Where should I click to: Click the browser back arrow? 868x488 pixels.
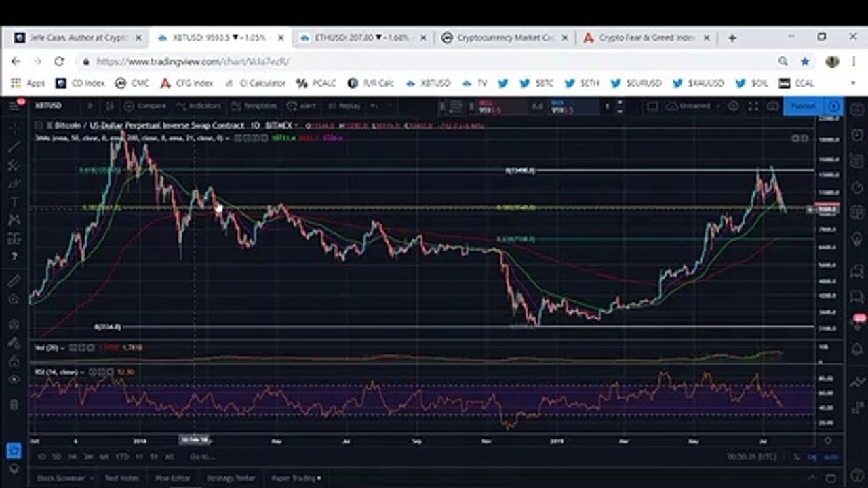click(x=17, y=62)
